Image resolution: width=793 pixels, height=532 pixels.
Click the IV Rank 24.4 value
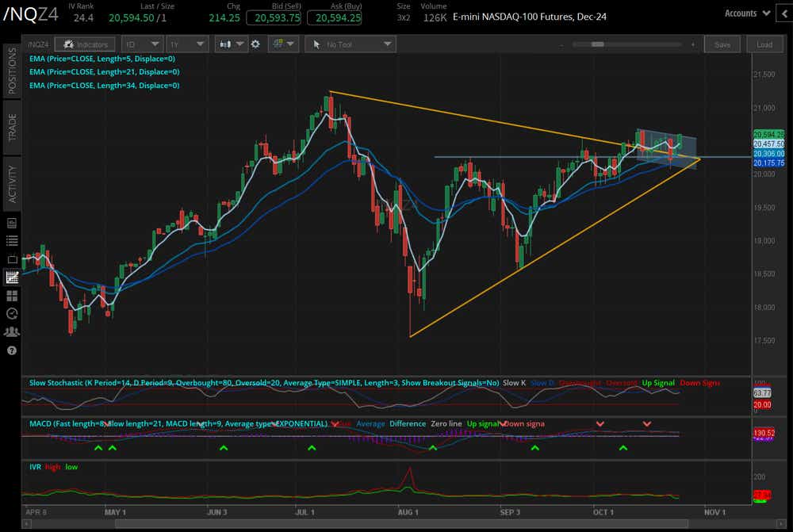83,18
